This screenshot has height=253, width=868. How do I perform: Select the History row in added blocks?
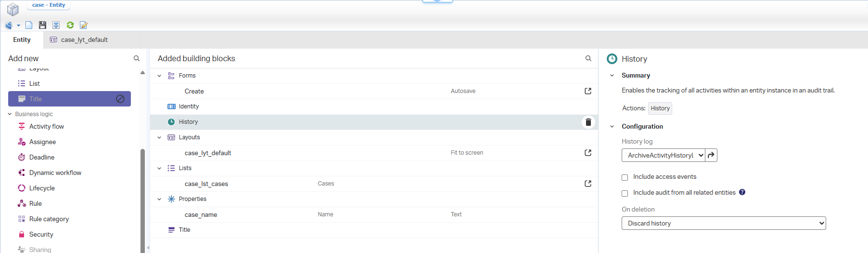374,122
